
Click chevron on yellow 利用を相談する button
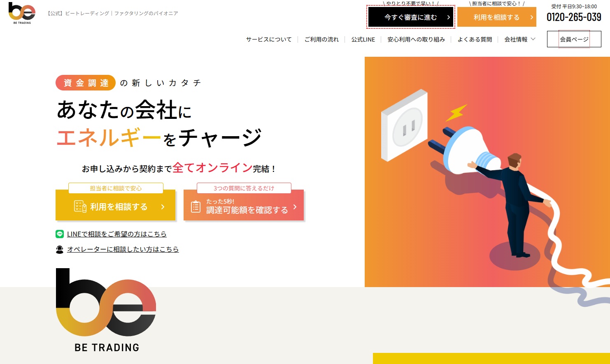pyautogui.click(x=163, y=207)
